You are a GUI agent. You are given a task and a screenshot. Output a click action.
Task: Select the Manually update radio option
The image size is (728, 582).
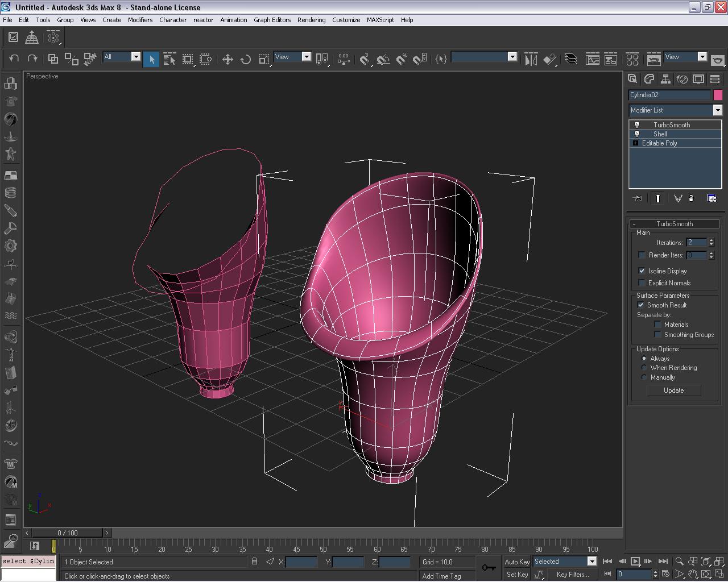pos(644,377)
